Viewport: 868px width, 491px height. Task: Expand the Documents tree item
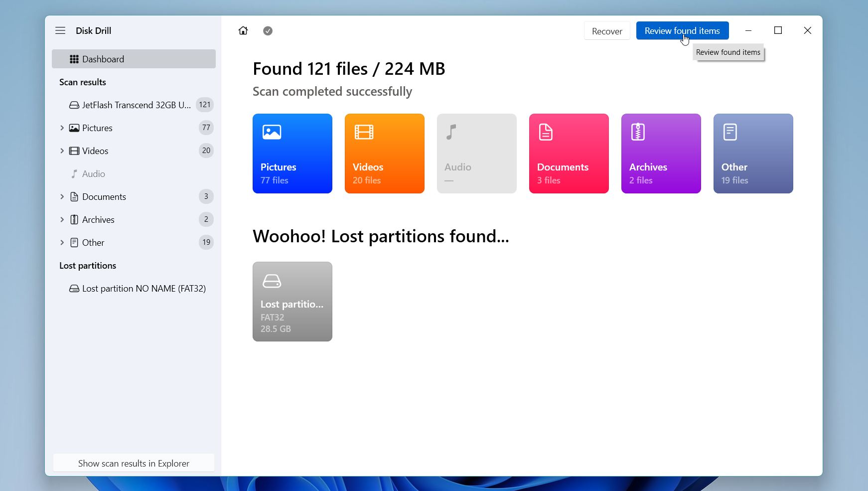tap(62, 197)
